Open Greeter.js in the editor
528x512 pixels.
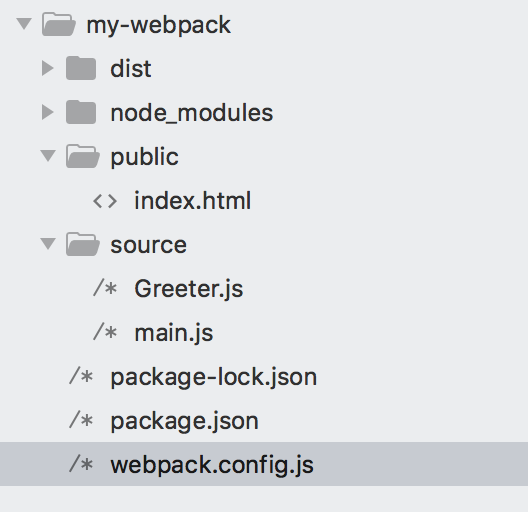tap(189, 289)
